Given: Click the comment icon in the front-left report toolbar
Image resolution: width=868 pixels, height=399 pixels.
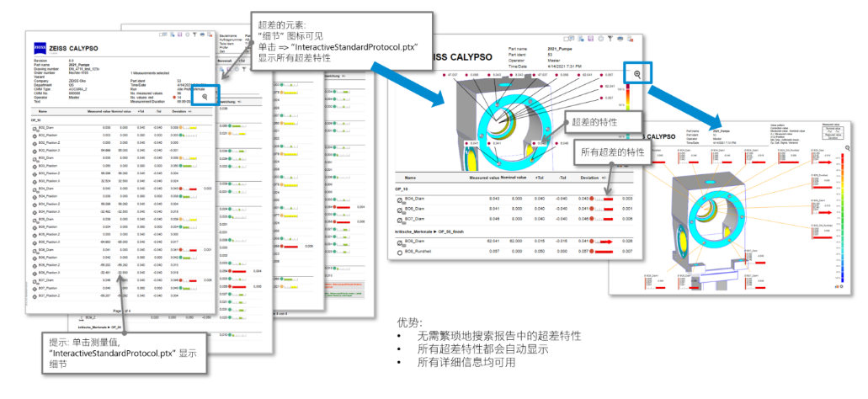Looking at the screenshot, I should coord(165,35).
